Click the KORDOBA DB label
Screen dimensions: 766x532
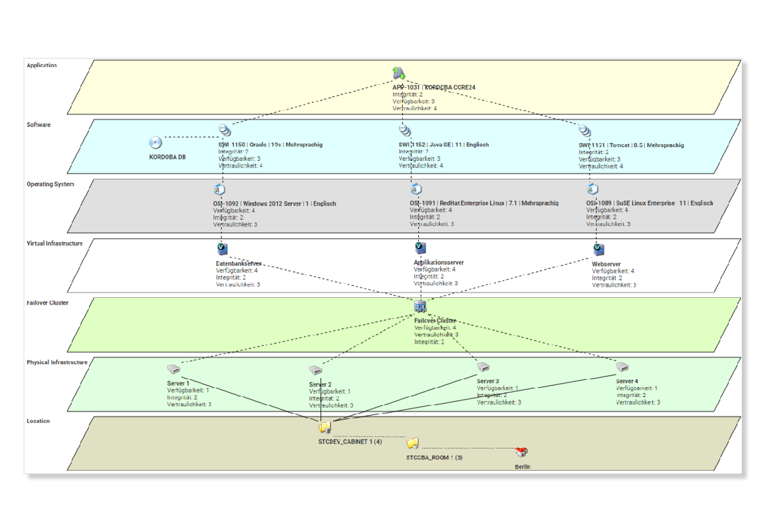click(x=167, y=158)
